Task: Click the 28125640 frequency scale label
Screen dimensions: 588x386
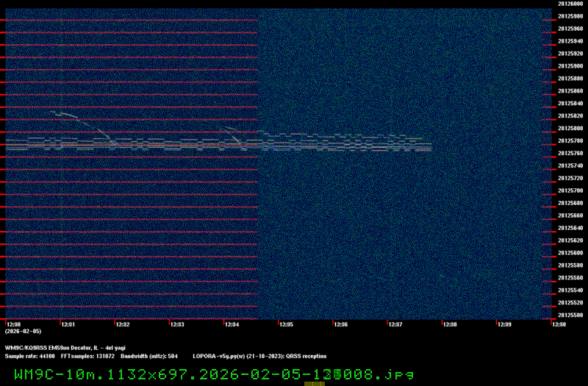Action: pos(570,228)
